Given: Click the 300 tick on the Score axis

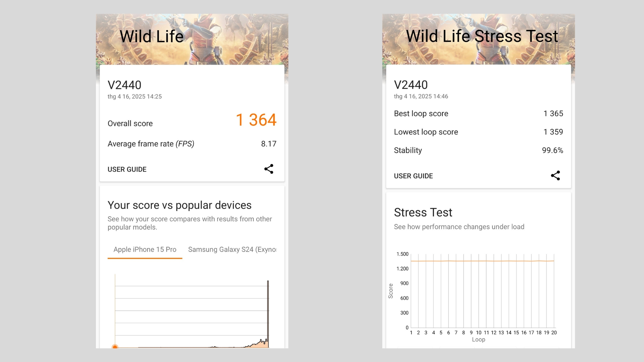Looking at the screenshot, I should [x=404, y=313].
